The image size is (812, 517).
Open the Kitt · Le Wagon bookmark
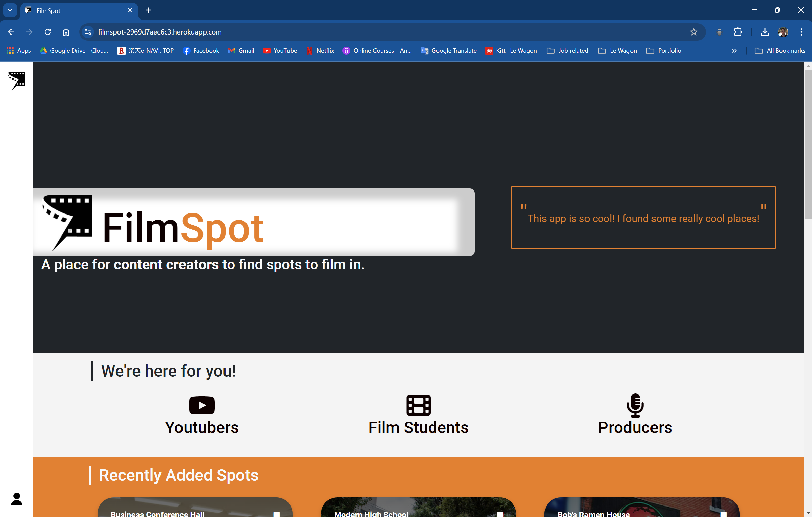(511, 51)
